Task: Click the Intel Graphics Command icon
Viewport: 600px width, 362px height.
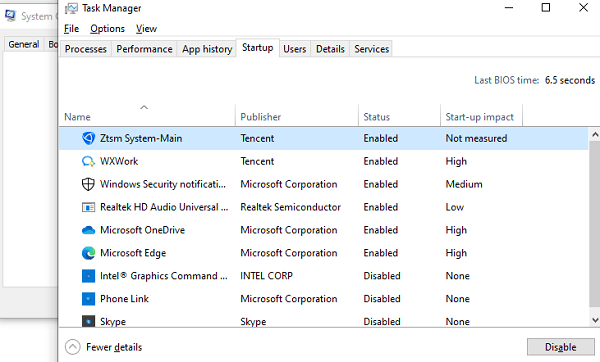Action: pos(88,276)
